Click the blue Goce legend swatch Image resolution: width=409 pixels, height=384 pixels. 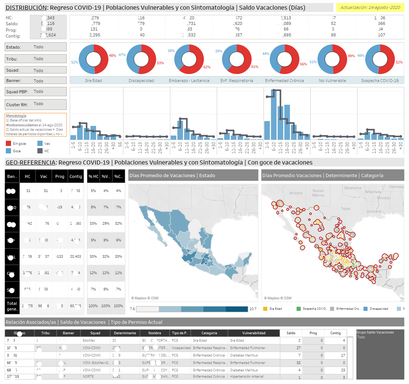(x=8, y=151)
